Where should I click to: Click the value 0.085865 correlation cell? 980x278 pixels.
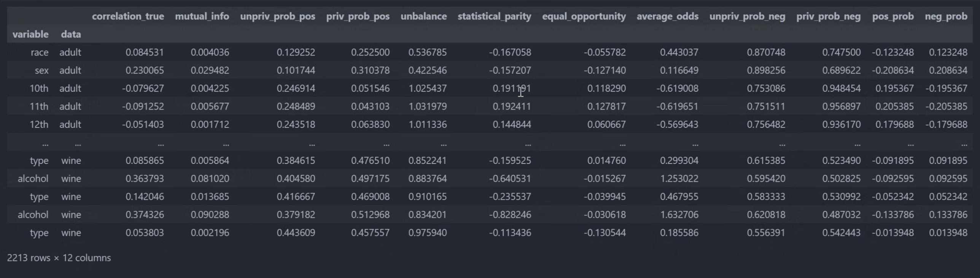tap(145, 160)
